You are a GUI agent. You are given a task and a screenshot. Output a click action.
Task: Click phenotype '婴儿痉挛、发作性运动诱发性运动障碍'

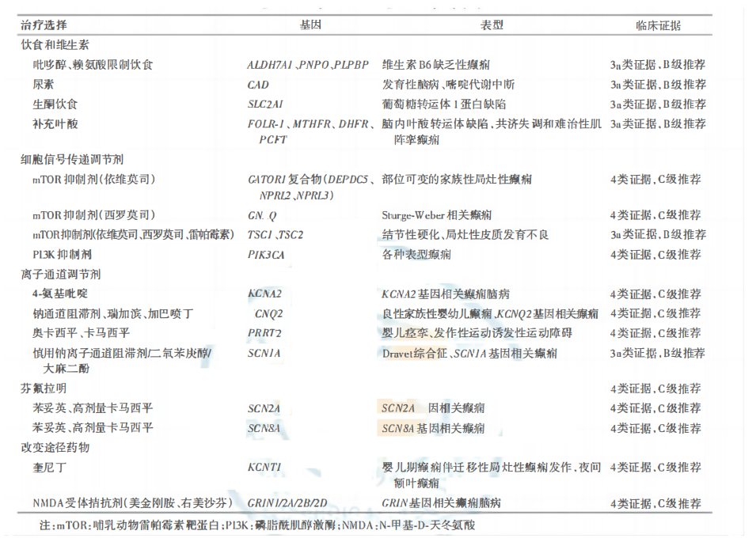click(477, 333)
